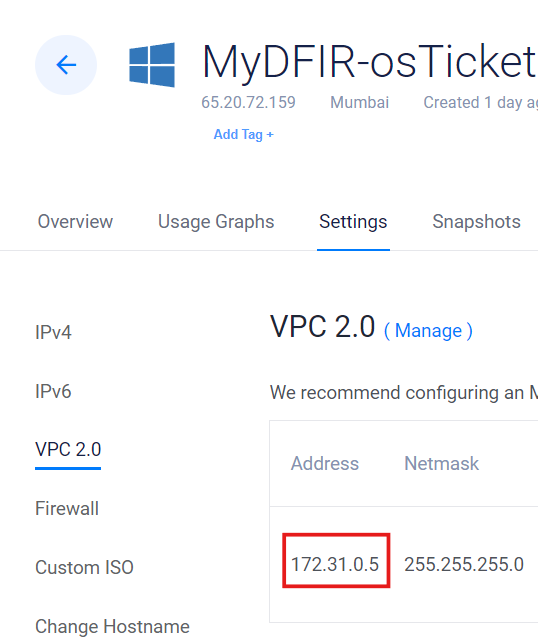
Task: Click the Mumbai location label
Action: pyautogui.click(x=359, y=102)
